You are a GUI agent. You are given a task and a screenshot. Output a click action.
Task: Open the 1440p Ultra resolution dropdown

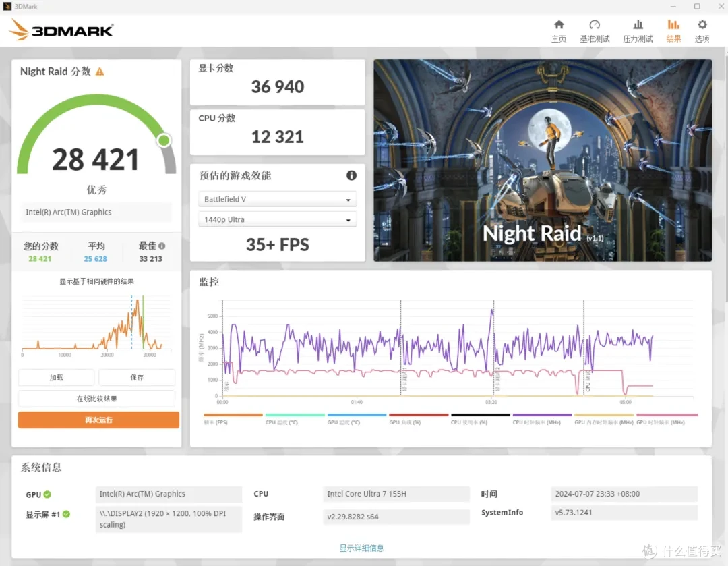(277, 219)
